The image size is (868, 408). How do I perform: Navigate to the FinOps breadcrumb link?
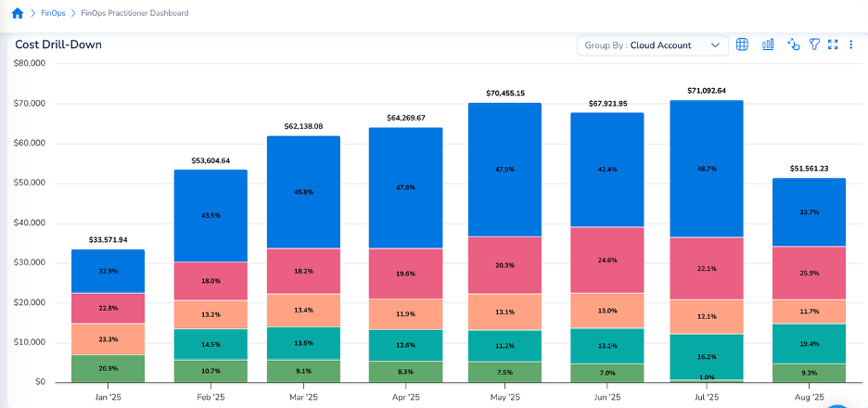[54, 13]
